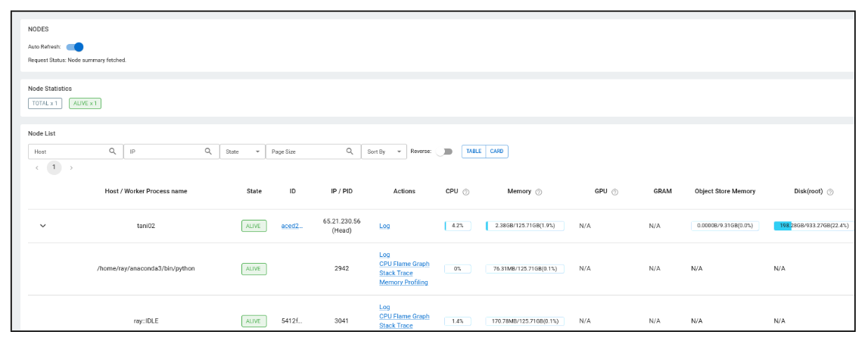The height and width of the screenshot is (344, 868).
Task: Toggle the Auto Refresh switch
Action: coord(75,47)
